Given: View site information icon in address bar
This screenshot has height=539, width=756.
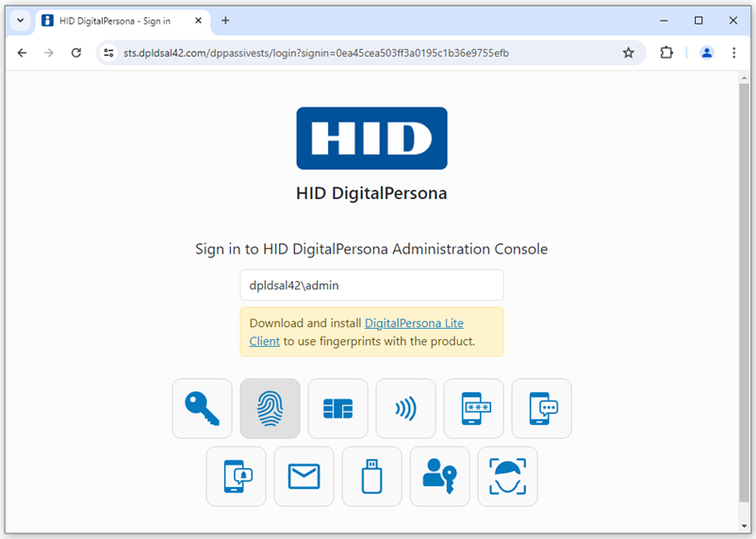Looking at the screenshot, I should coord(109,53).
